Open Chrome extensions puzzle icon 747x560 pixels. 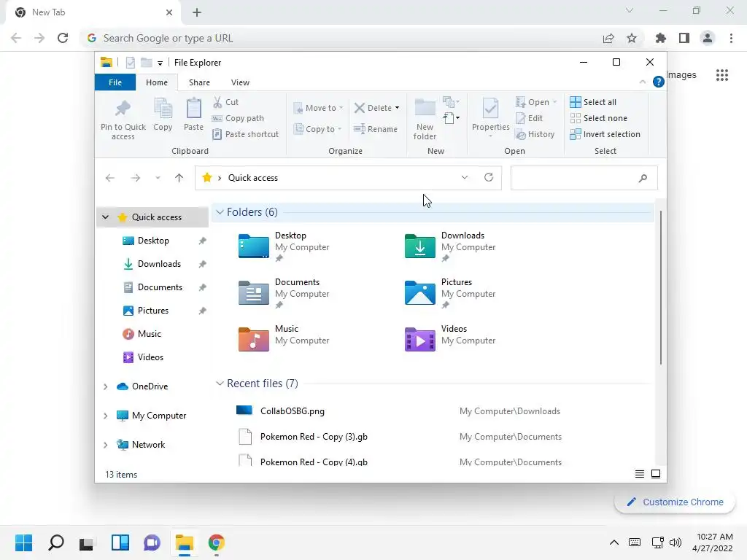[660, 38]
